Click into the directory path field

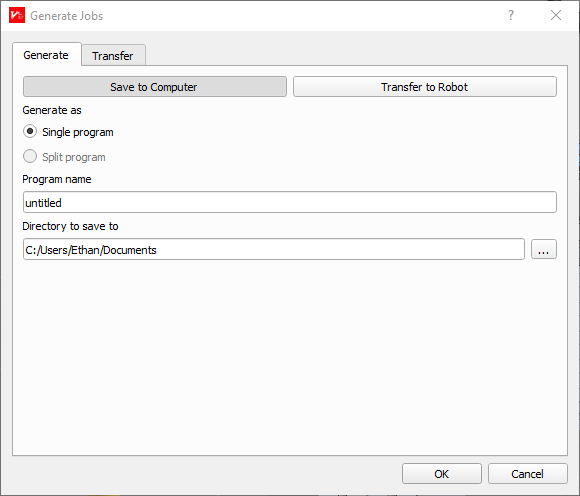pyautogui.click(x=274, y=249)
